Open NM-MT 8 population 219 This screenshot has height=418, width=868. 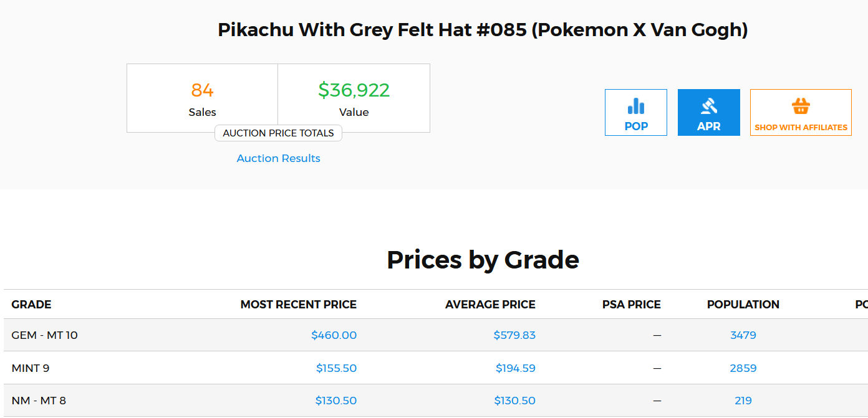click(x=743, y=401)
